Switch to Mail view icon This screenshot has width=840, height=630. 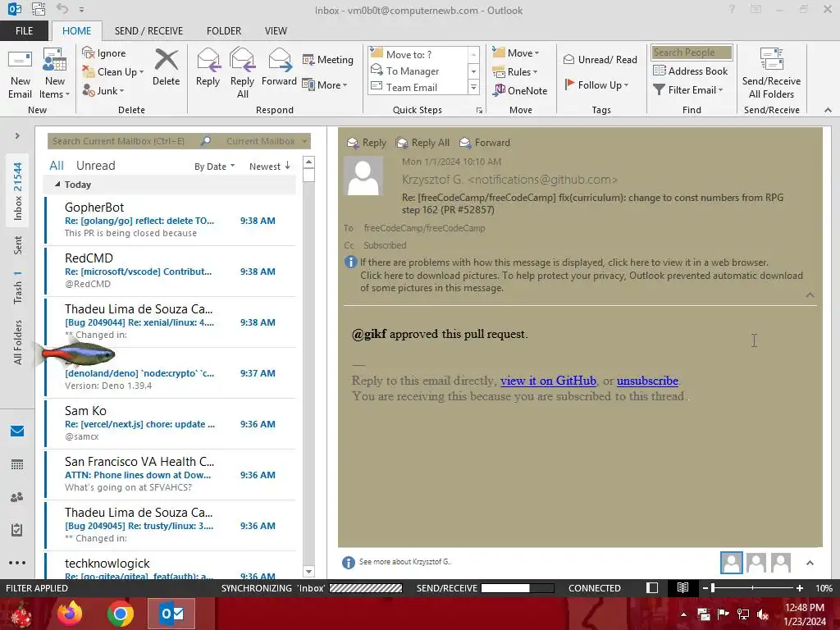tap(17, 431)
